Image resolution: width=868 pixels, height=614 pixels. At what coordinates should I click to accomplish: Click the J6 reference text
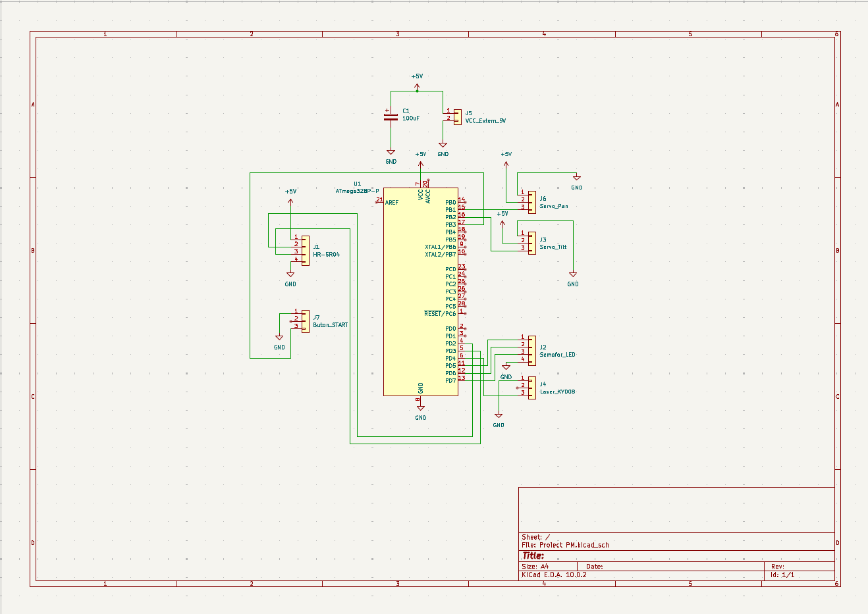pos(543,198)
